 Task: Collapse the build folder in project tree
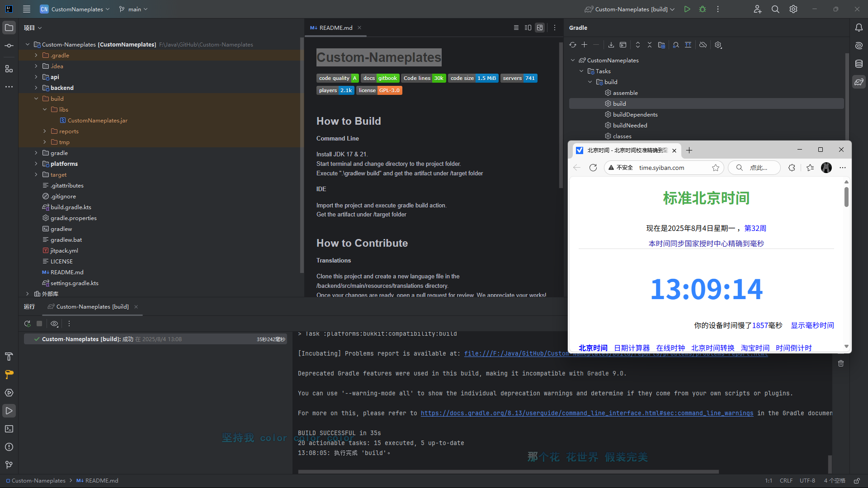coord(36,99)
